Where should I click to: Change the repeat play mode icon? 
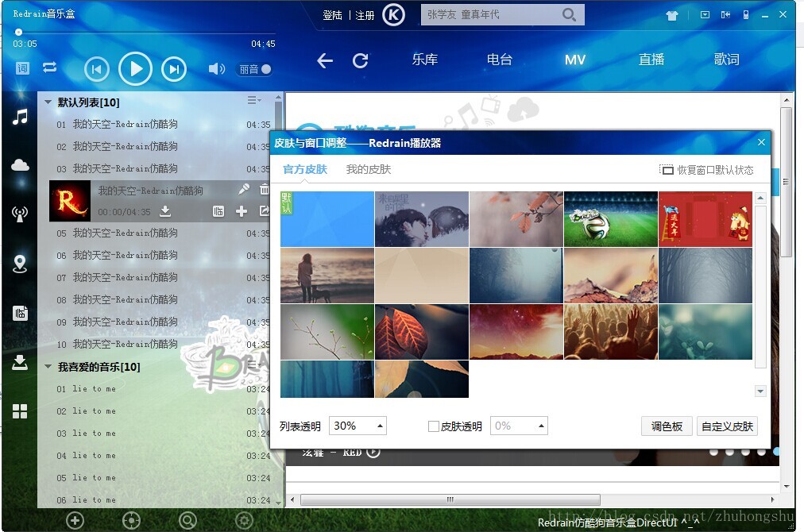(x=50, y=67)
